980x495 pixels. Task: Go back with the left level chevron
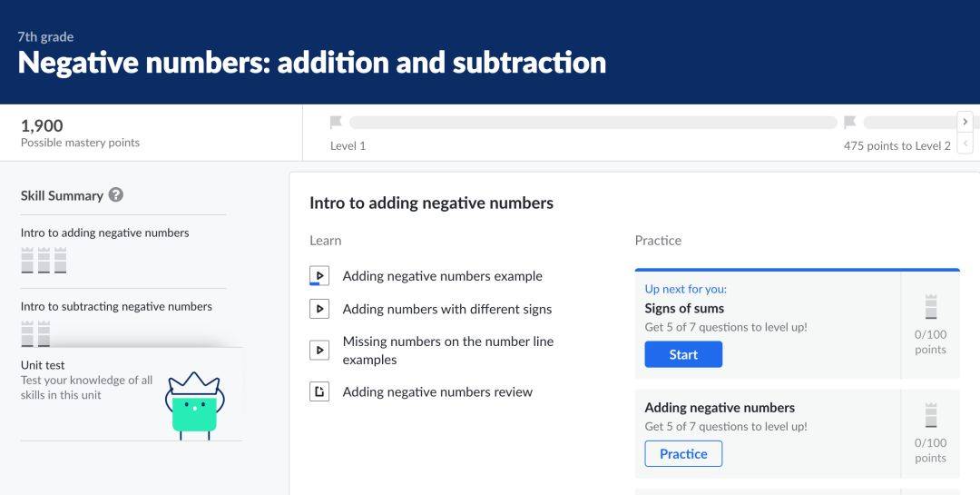click(965, 144)
